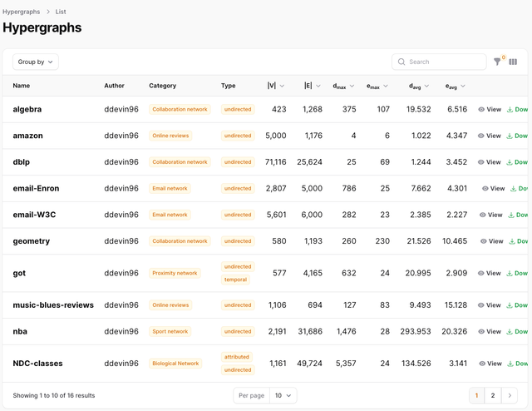Click the eye View icon for algebra
532x411 pixels.
(x=482, y=109)
